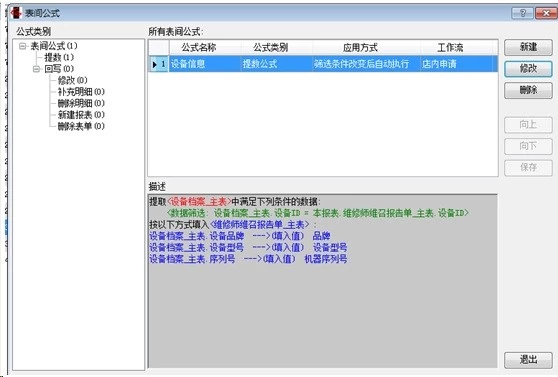
Task: Select the 提数 (1) tree item
Action: click(x=59, y=57)
